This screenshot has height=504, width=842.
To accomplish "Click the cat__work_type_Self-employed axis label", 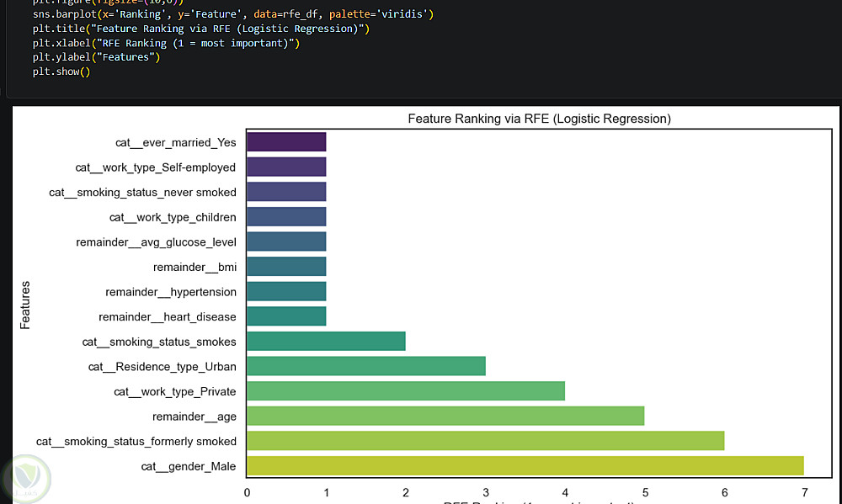I will point(156,167).
